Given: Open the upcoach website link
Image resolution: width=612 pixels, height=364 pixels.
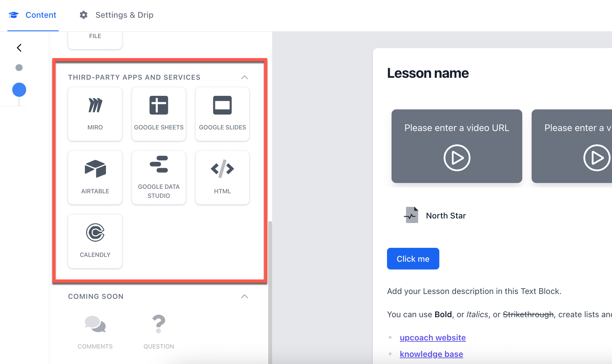Looking at the screenshot, I should (x=433, y=337).
